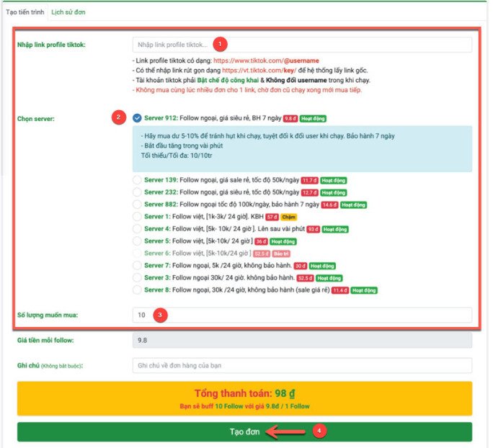Pick Server 7 Follow ngoại option
This screenshot has height=448, width=493.
(x=138, y=265)
